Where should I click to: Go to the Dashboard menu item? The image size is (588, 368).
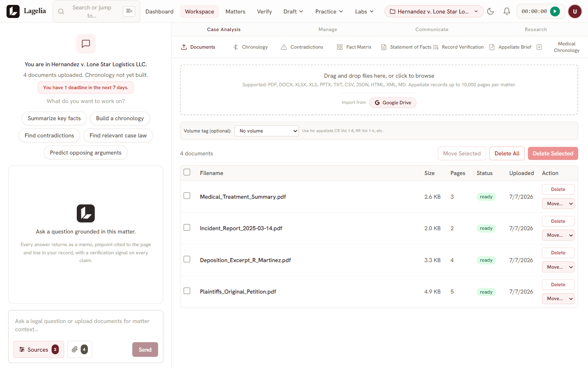[x=159, y=11]
